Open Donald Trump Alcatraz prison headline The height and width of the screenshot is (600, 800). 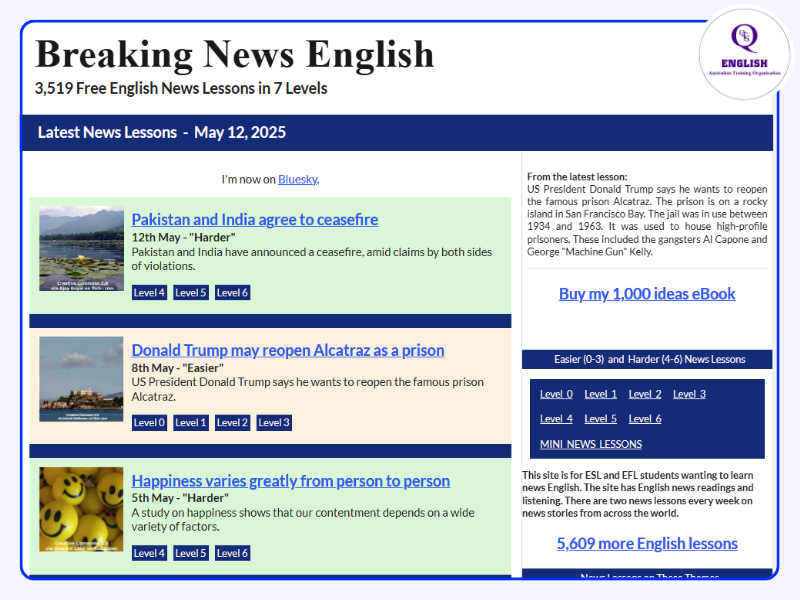[288, 351]
